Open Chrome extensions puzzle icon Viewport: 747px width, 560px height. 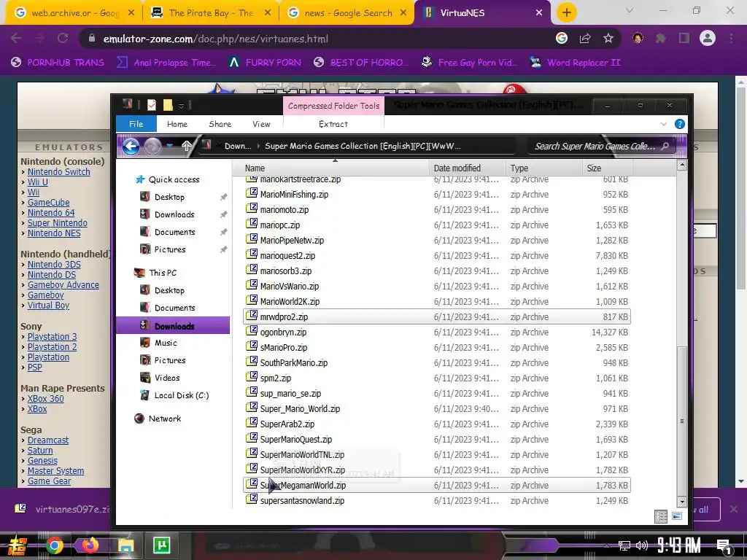tap(660, 39)
